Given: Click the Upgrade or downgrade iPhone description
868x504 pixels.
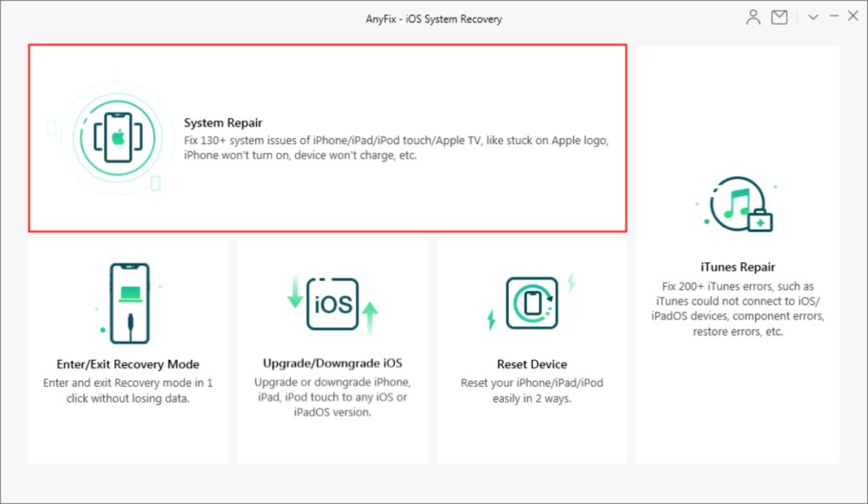Looking at the screenshot, I should (332, 397).
